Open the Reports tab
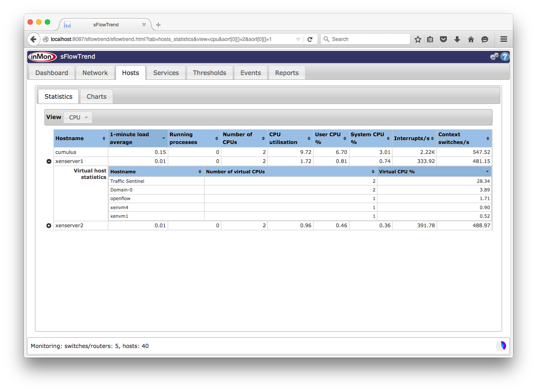 (x=287, y=73)
